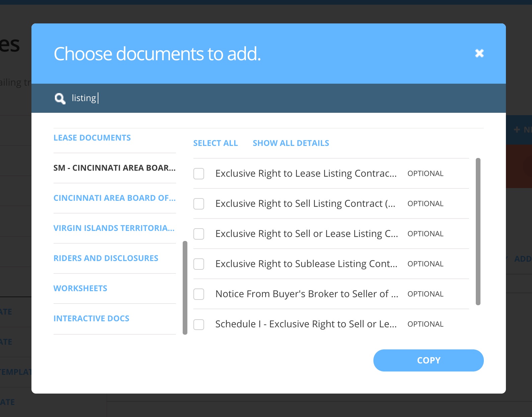Switch to Virgin Islands Territorial category

[x=114, y=228]
